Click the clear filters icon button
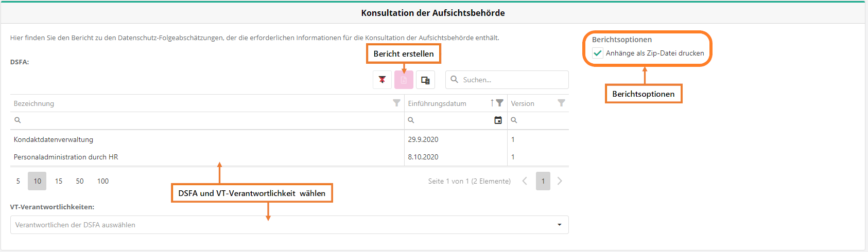868x252 pixels. (382, 80)
